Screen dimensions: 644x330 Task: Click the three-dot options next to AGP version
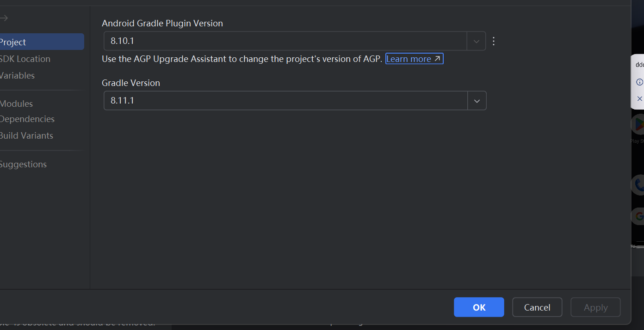coord(494,41)
